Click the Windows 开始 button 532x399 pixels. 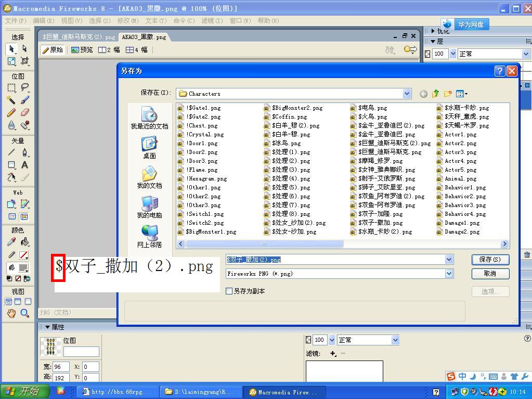point(24,391)
